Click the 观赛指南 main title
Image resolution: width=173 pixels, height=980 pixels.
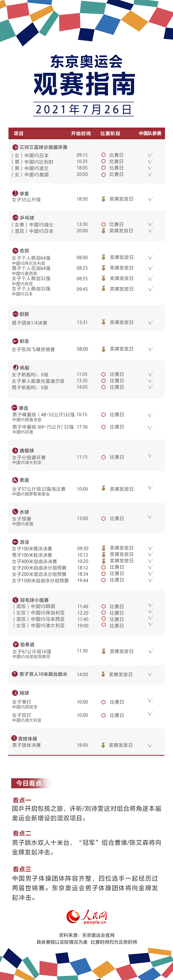(85, 84)
